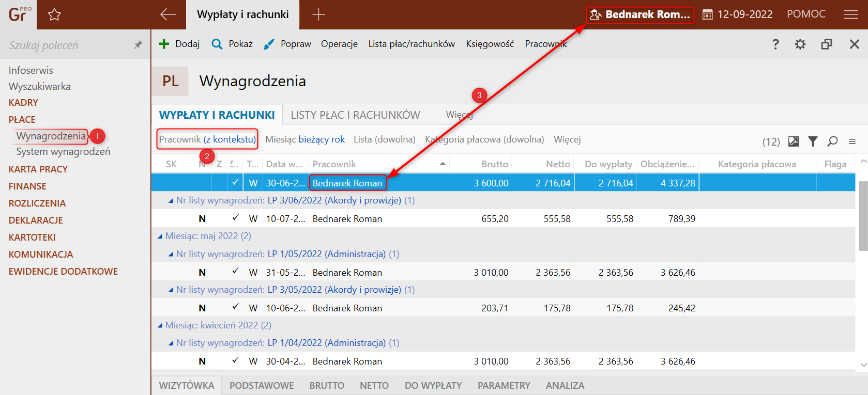Collapse the LP 3/06/2022 (Akordy i prowizje) group
The height and width of the screenshot is (395, 868).
point(171,201)
